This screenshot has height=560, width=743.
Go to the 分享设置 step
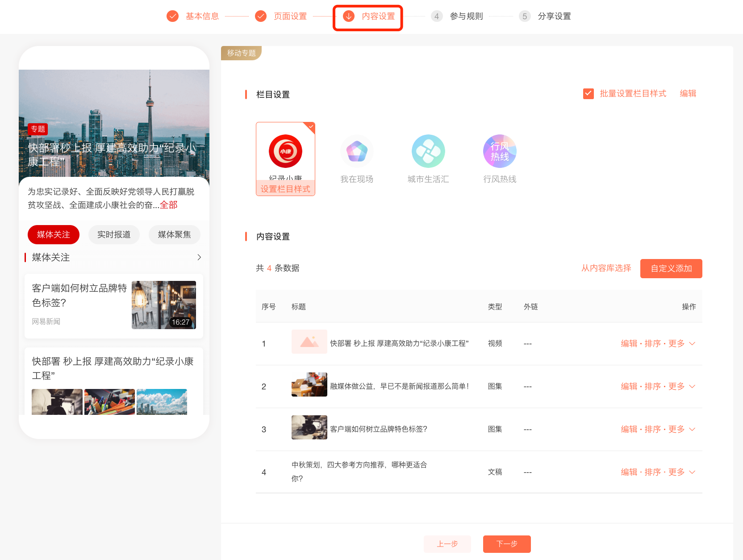(x=554, y=17)
